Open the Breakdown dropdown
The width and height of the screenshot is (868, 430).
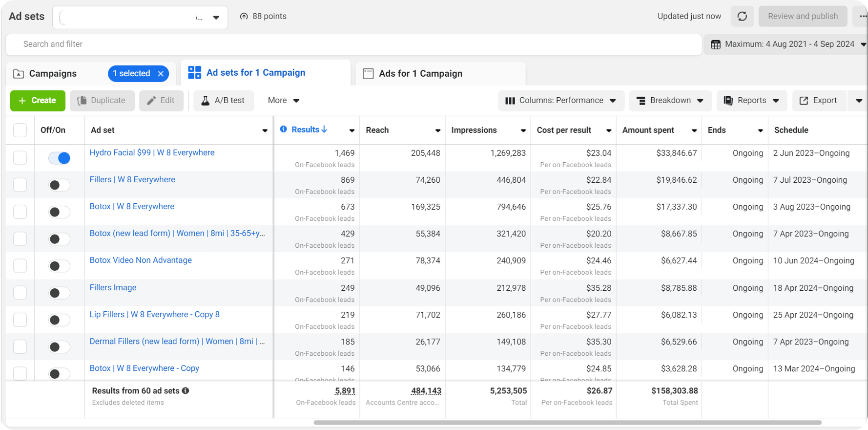[670, 101]
